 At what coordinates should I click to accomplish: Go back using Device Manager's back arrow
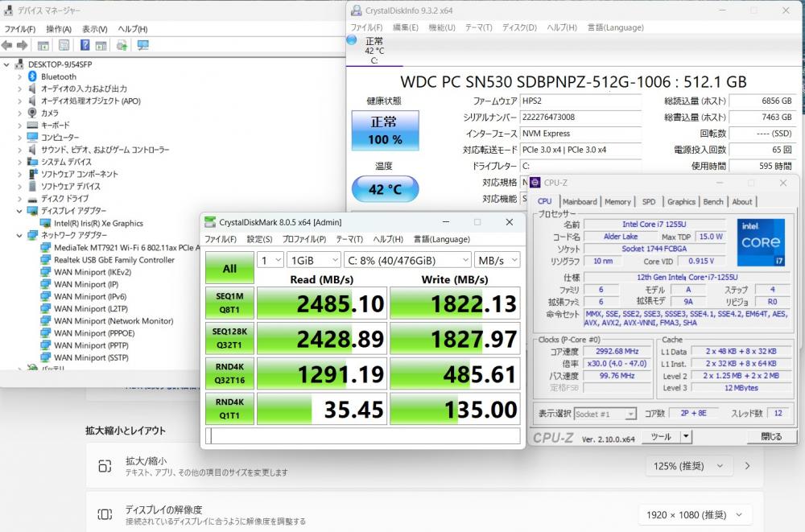tap(7, 45)
